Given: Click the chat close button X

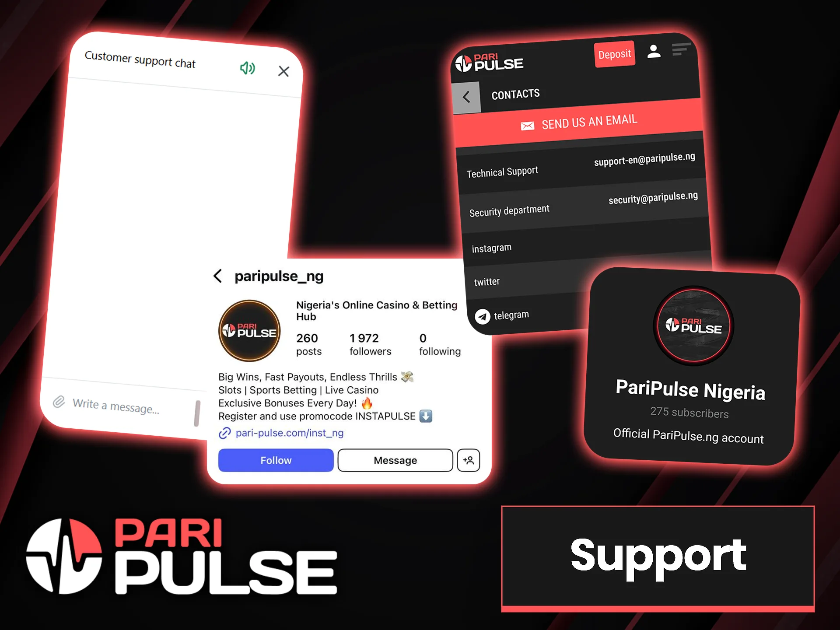Looking at the screenshot, I should 283,66.
